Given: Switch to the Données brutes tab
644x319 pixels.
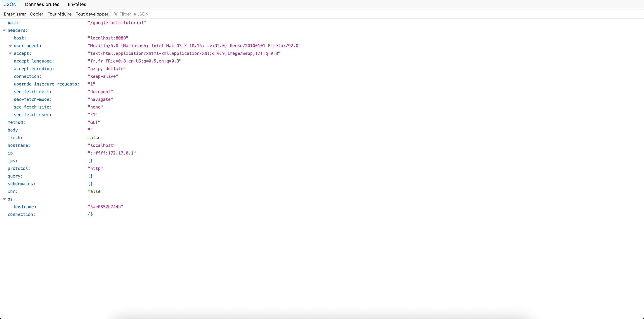Looking at the screenshot, I should click(x=42, y=4).
